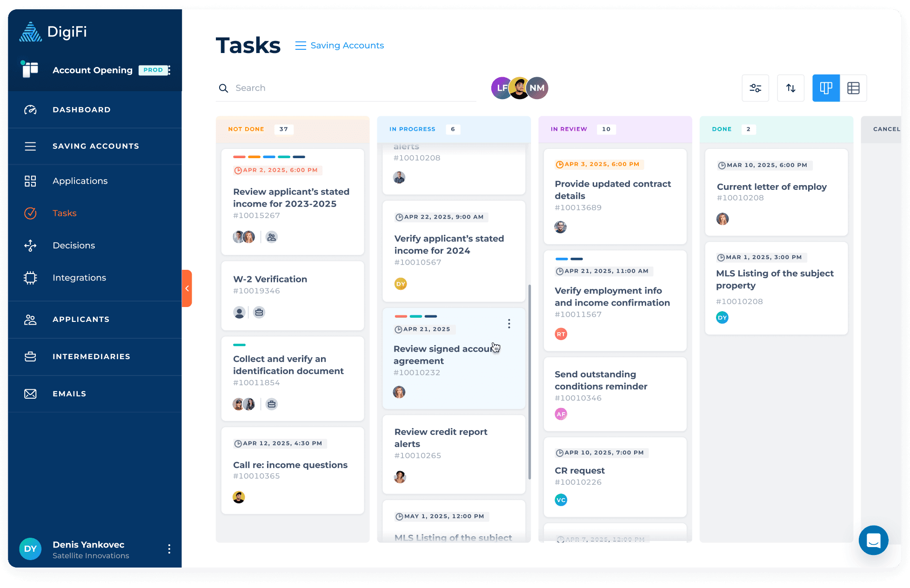Filter by NM team member avatar

537,88
